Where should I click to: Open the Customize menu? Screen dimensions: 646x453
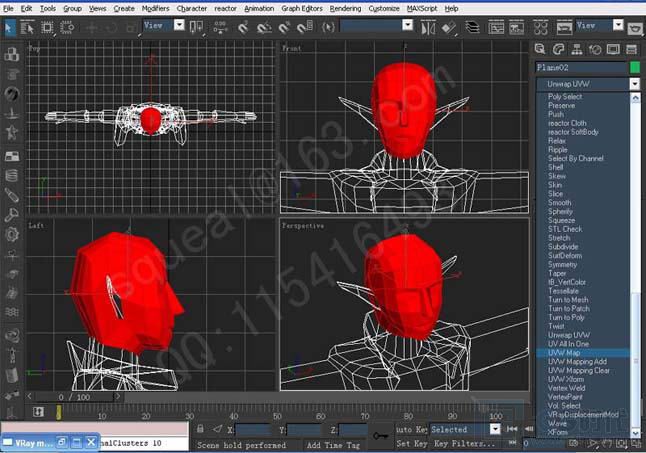384,8
